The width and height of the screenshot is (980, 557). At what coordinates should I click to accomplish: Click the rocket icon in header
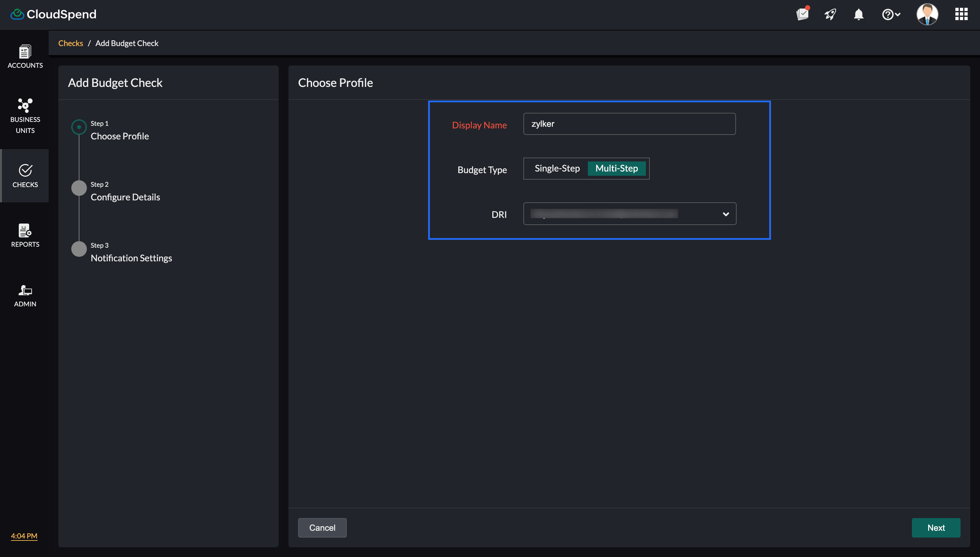[830, 15]
